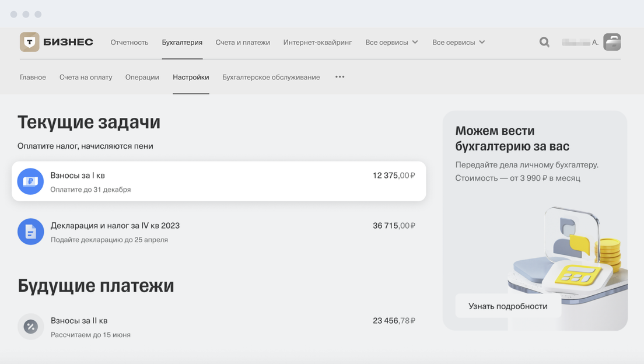Go to Счета и платежи section

pyautogui.click(x=243, y=42)
